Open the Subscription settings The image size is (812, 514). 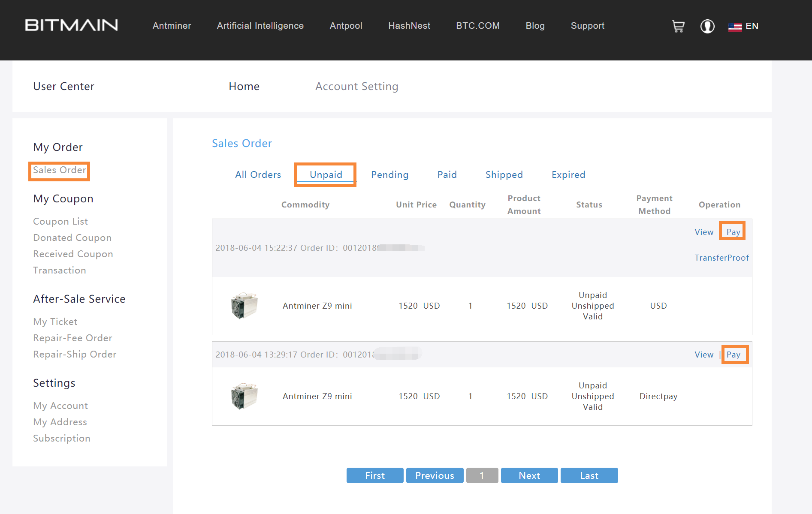click(x=62, y=438)
